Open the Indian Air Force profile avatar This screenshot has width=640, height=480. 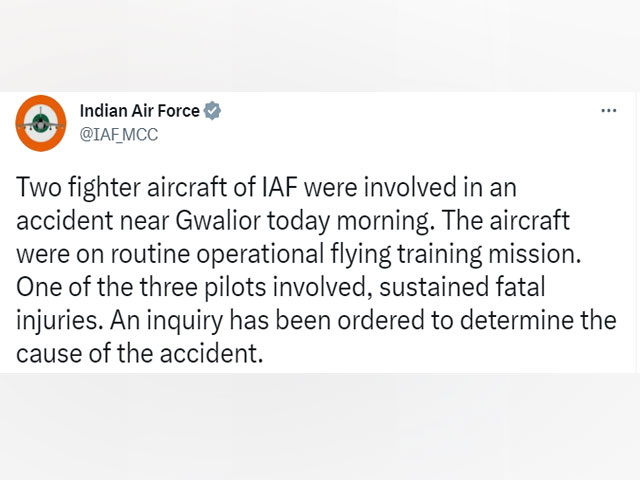(41, 123)
